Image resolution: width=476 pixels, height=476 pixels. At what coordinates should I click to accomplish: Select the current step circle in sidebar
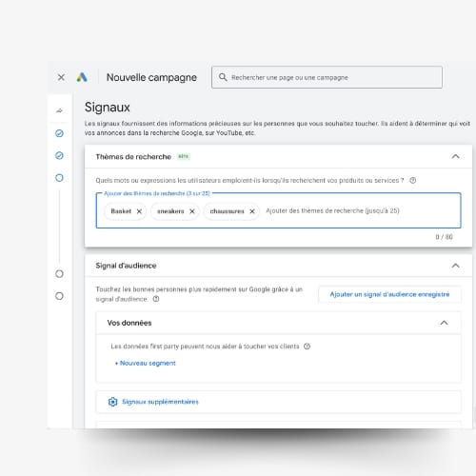(x=59, y=178)
